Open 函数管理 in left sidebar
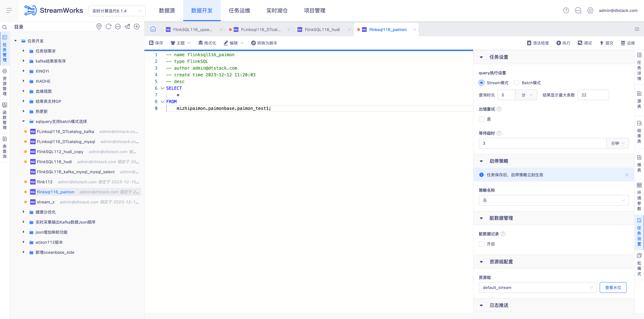Viewport: 644px width, 319px height. tap(5, 116)
